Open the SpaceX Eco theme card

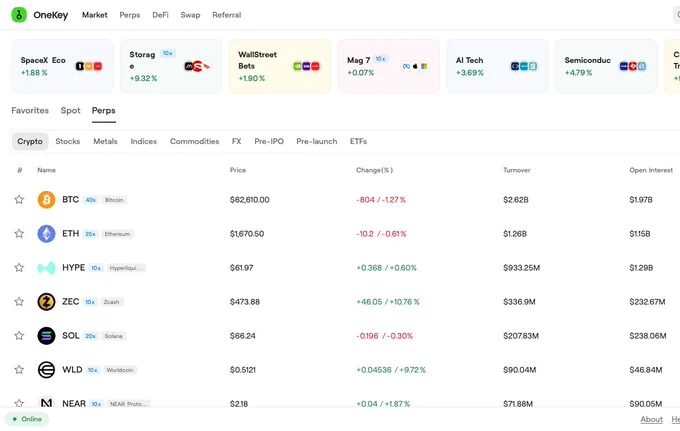pos(62,66)
